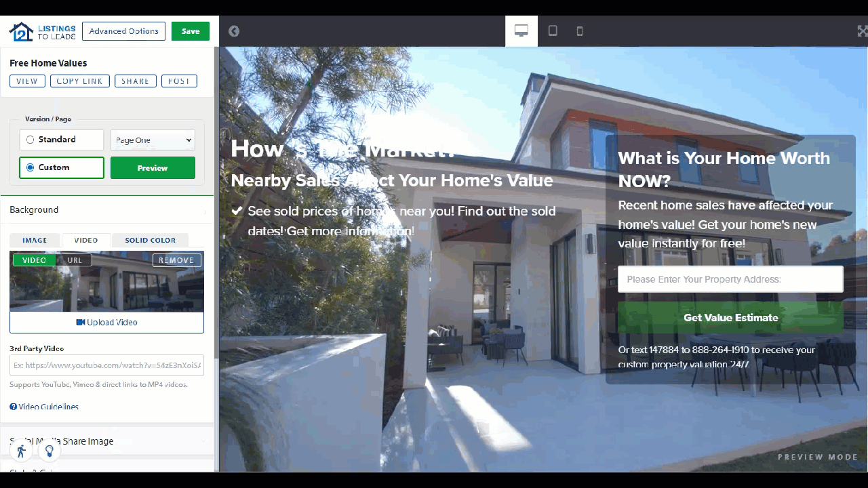Expand the Social Media Share Image section
Viewport: 868px width, 488px height.
click(107, 441)
